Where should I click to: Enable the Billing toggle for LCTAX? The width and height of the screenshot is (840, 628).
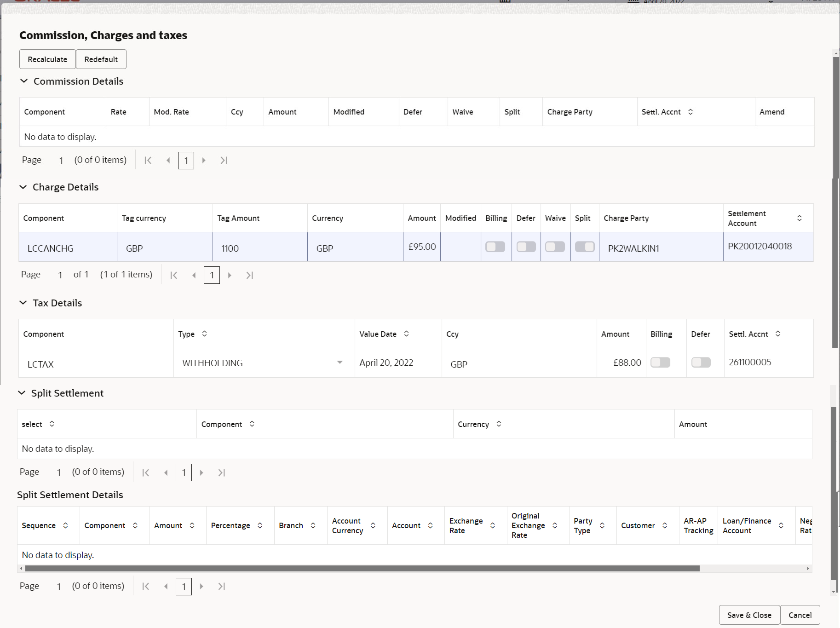point(660,363)
